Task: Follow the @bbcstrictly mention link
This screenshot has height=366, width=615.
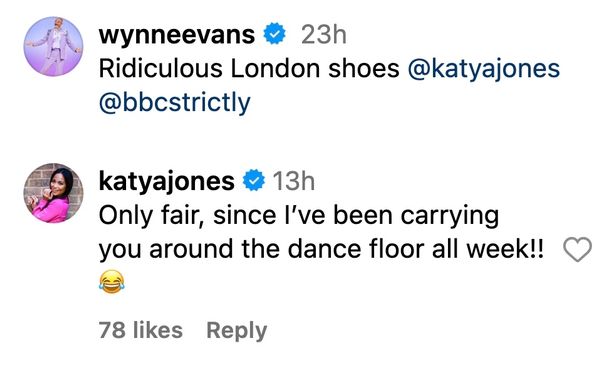Action: [175, 103]
